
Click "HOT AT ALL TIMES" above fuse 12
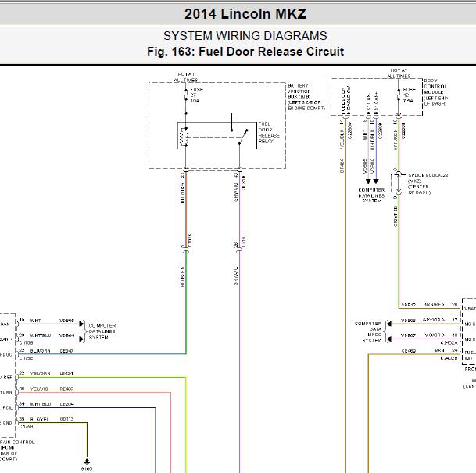(x=399, y=73)
